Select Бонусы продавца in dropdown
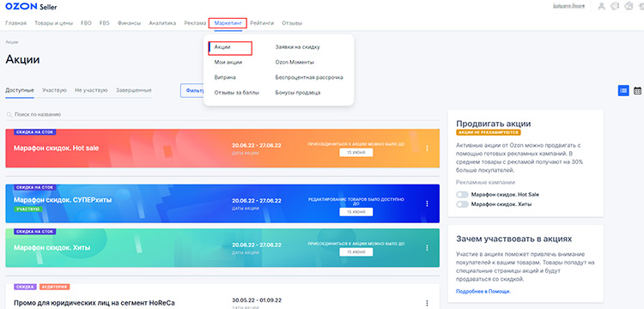644x309 pixels. [298, 93]
